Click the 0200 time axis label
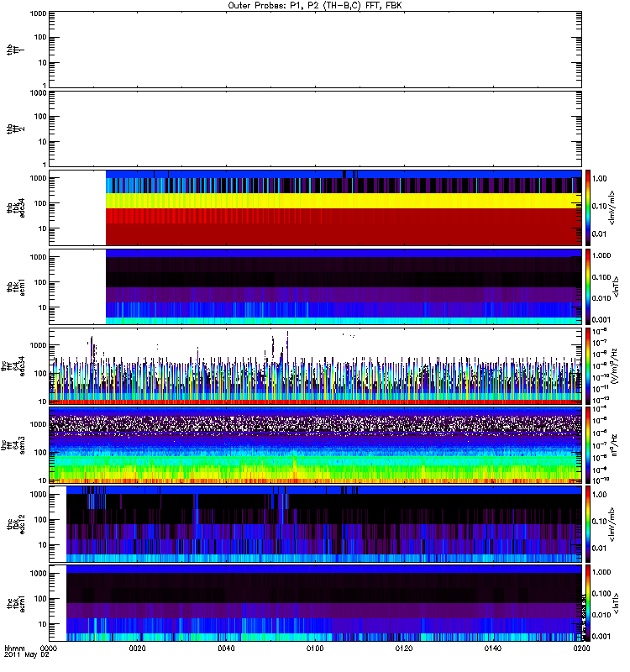This screenshot has width=630, height=672. tap(581, 648)
